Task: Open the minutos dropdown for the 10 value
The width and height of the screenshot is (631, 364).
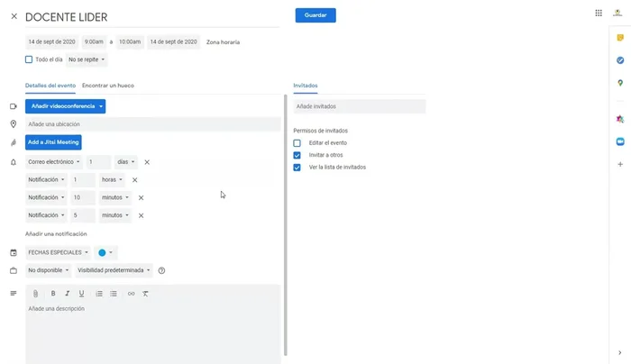Action: 114,197
